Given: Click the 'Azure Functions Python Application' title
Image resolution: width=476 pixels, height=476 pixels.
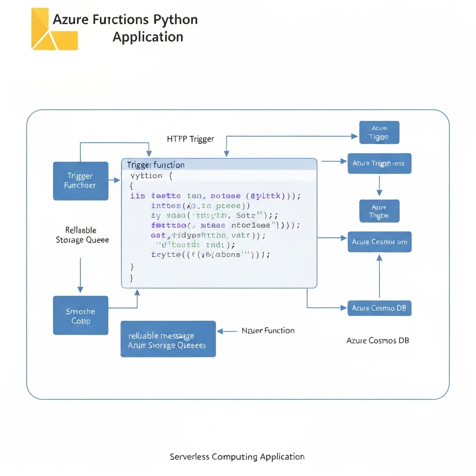Looking at the screenshot, I should tap(126, 28).
